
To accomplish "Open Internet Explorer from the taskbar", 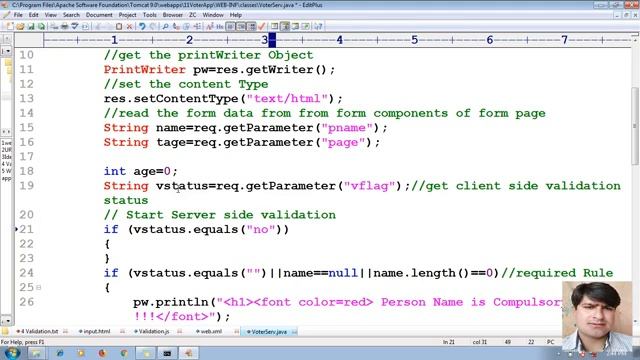I will tap(60, 353).
